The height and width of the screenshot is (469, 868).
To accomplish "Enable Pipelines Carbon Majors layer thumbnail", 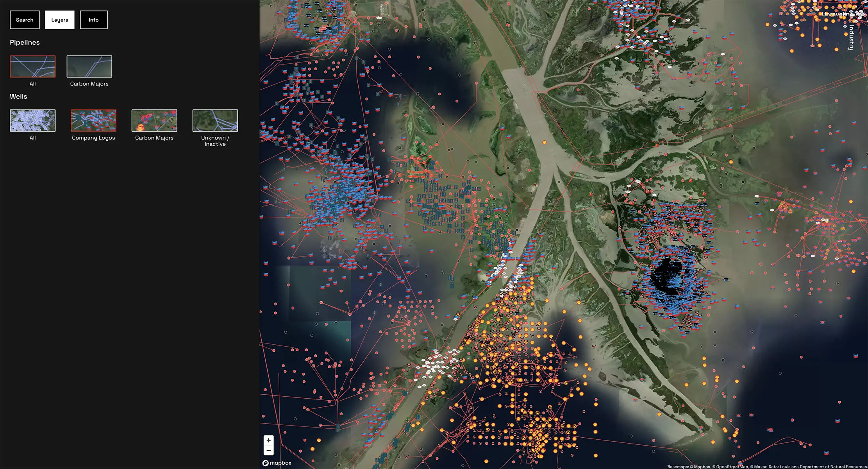I will pyautogui.click(x=89, y=66).
